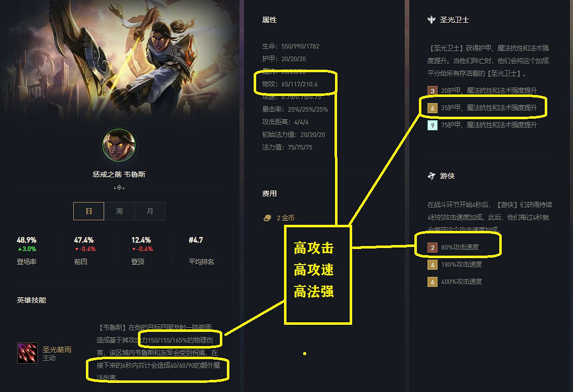Click the 圣光箭雨 skill icon

point(27,353)
